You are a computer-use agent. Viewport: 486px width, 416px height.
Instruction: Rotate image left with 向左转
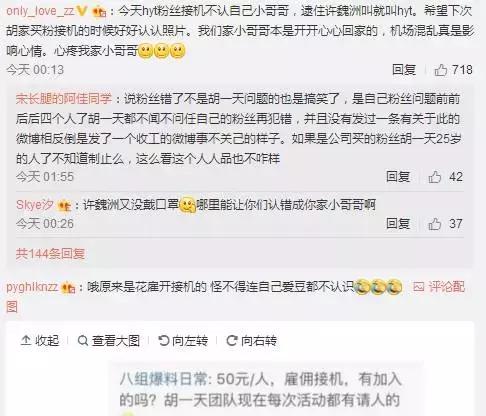pyautogui.click(x=183, y=341)
